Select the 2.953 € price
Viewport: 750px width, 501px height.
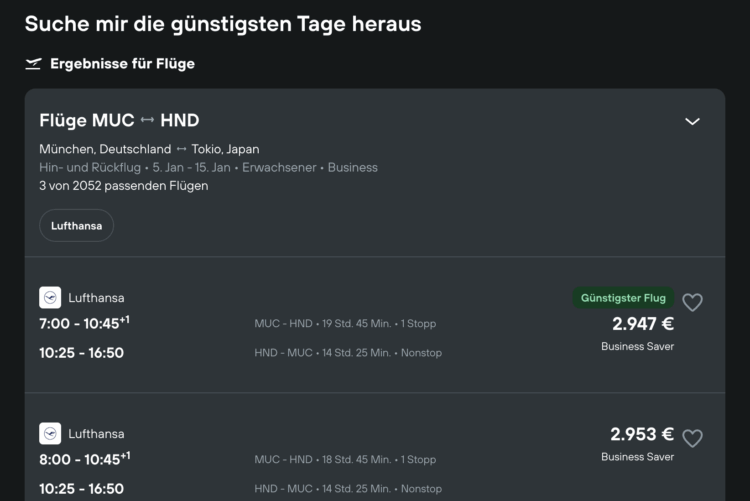click(641, 434)
